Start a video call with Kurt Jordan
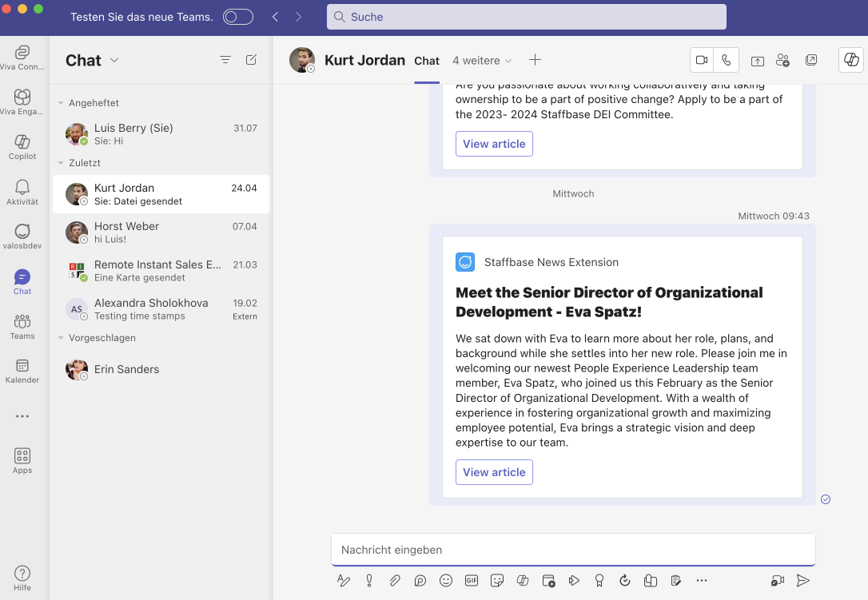 coord(702,60)
